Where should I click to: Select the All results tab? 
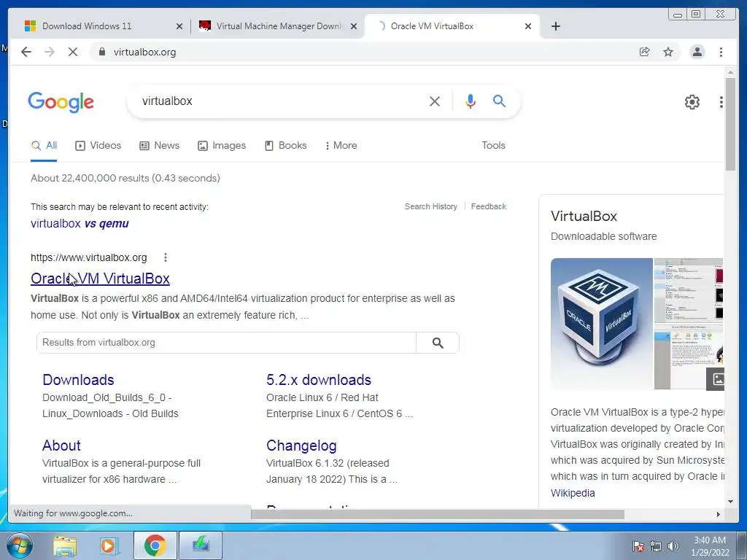(x=44, y=146)
